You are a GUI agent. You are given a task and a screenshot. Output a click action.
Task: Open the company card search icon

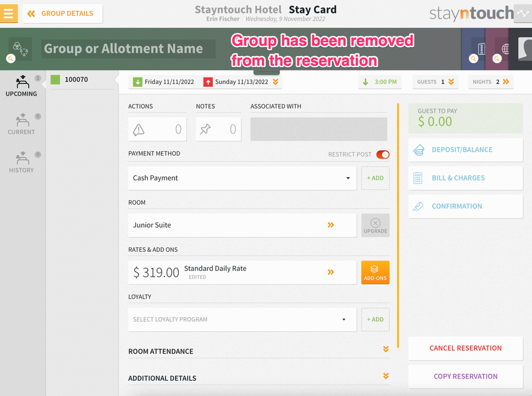click(473, 58)
